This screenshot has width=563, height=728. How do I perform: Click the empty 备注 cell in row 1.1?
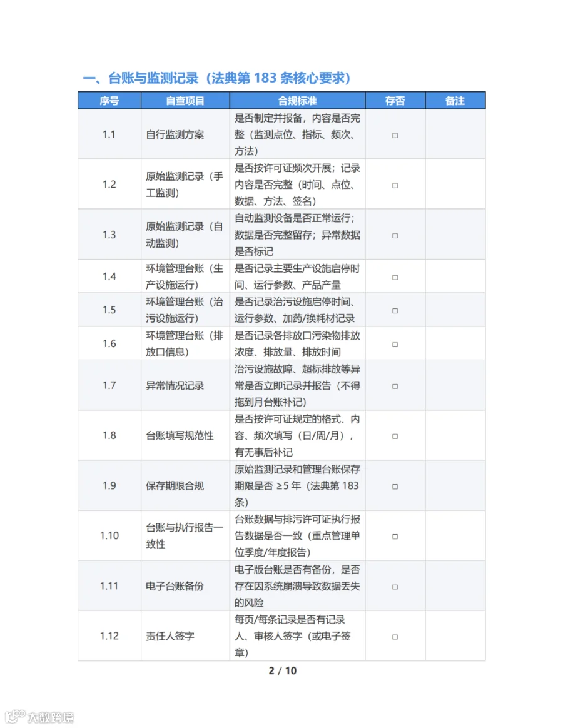(455, 134)
